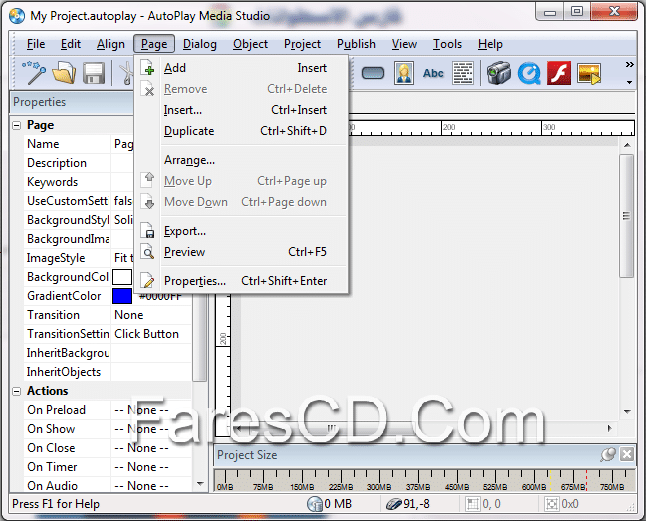Click the Add page icon in menu
This screenshot has width=646, height=521.
148,68
